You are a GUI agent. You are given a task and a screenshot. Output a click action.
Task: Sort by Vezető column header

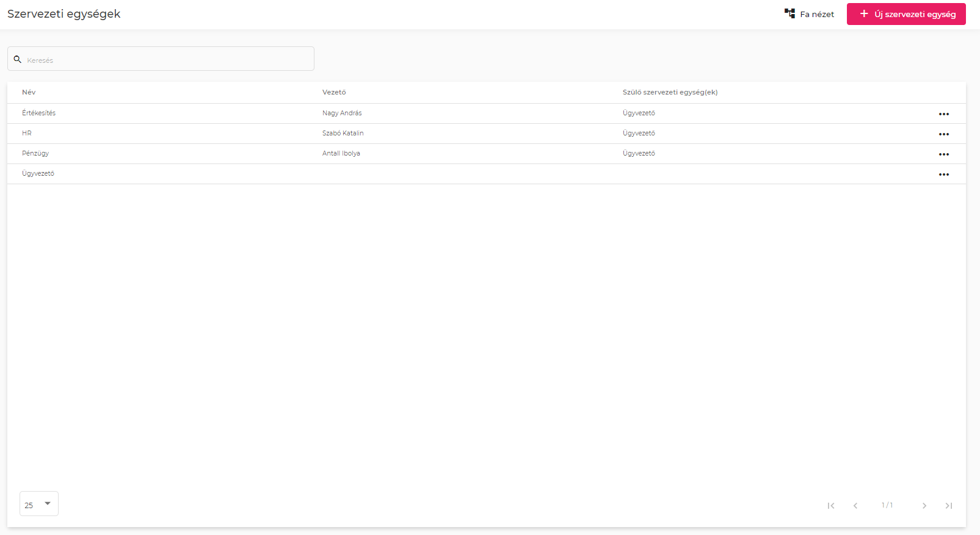click(x=334, y=93)
